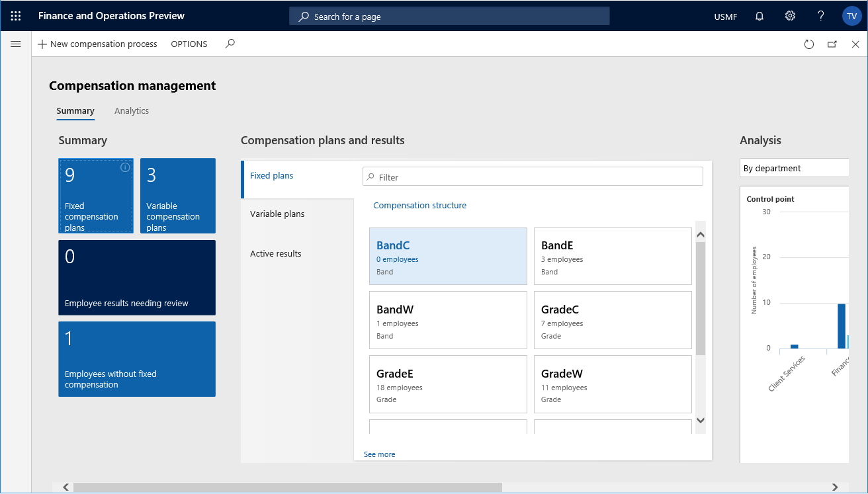Click New compensation process
The width and height of the screenshot is (868, 494).
(x=98, y=44)
